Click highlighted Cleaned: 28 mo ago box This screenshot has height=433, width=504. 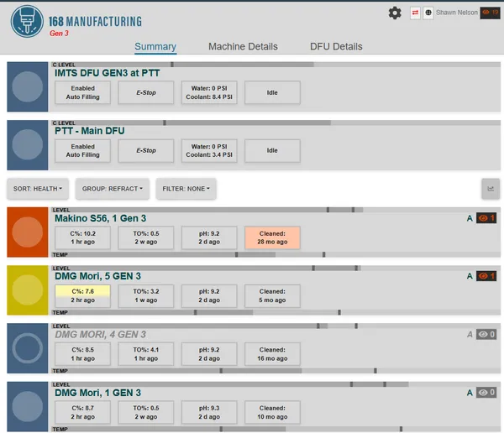[x=272, y=237]
